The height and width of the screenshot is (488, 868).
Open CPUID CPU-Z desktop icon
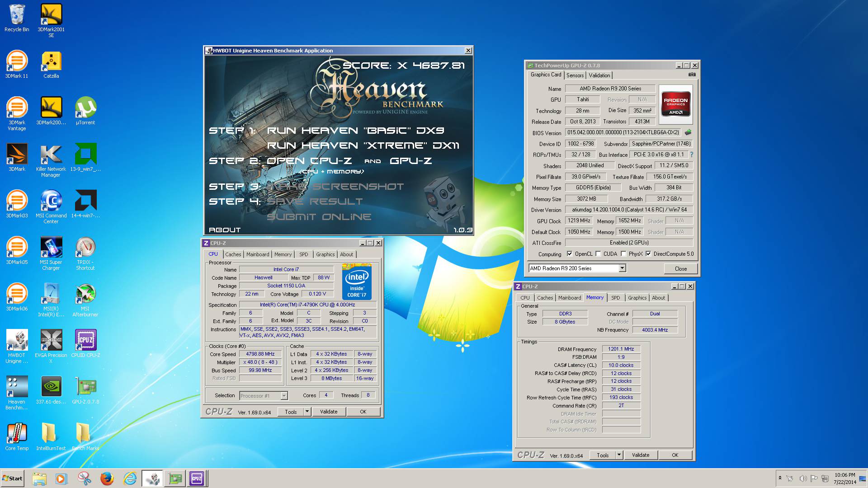point(85,344)
